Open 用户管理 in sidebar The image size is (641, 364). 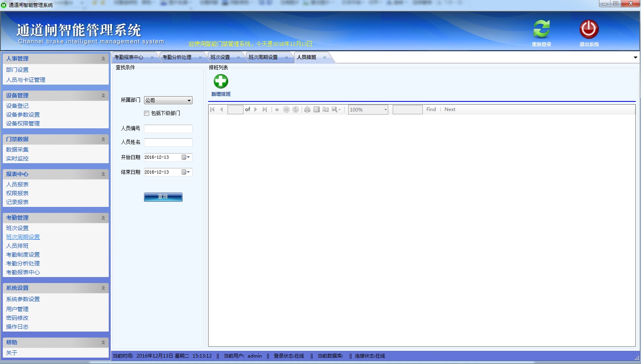[17, 309]
